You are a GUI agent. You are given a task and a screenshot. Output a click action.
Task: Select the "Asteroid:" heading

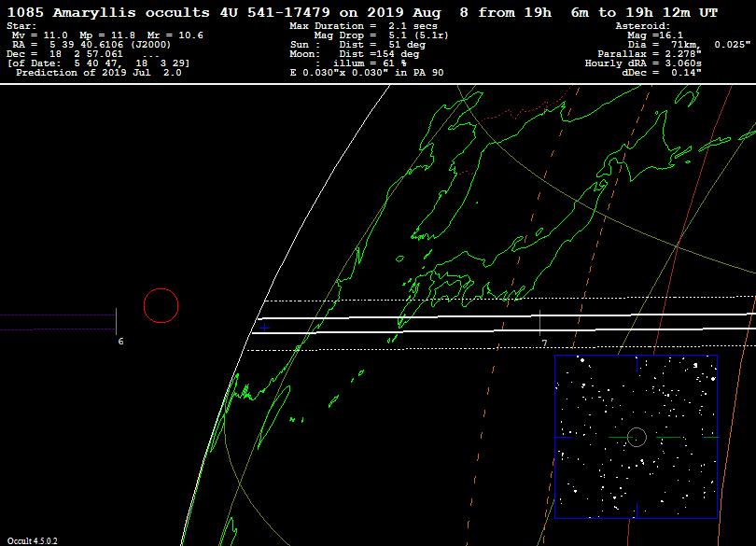(643, 26)
